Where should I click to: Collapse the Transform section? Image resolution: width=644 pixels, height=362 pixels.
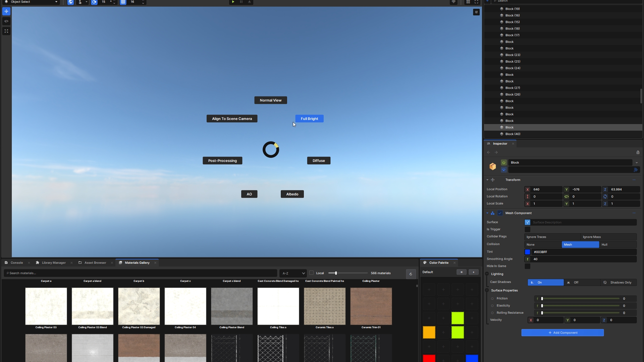click(487, 180)
